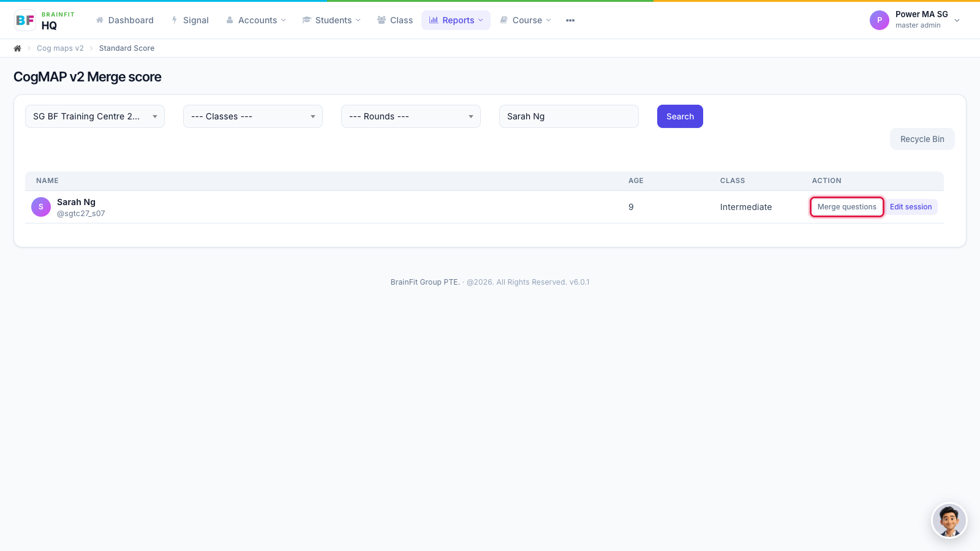Open the Recycle Bin
Image resolution: width=980 pixels, height=551 pixels.
(x=922, y=139)
